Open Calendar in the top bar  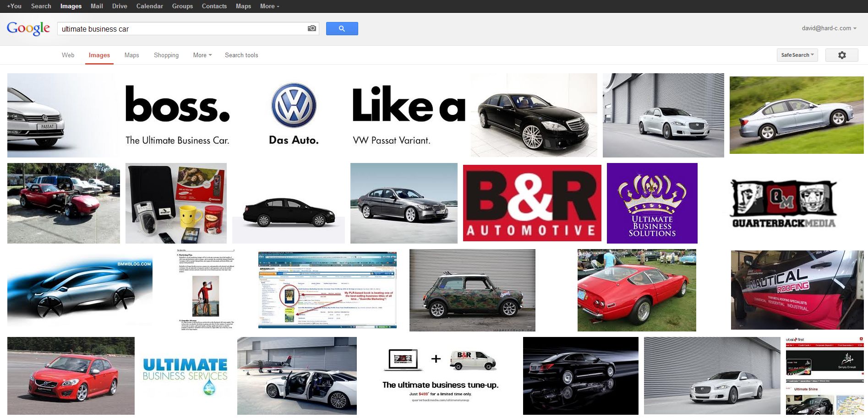pos(149,6)
